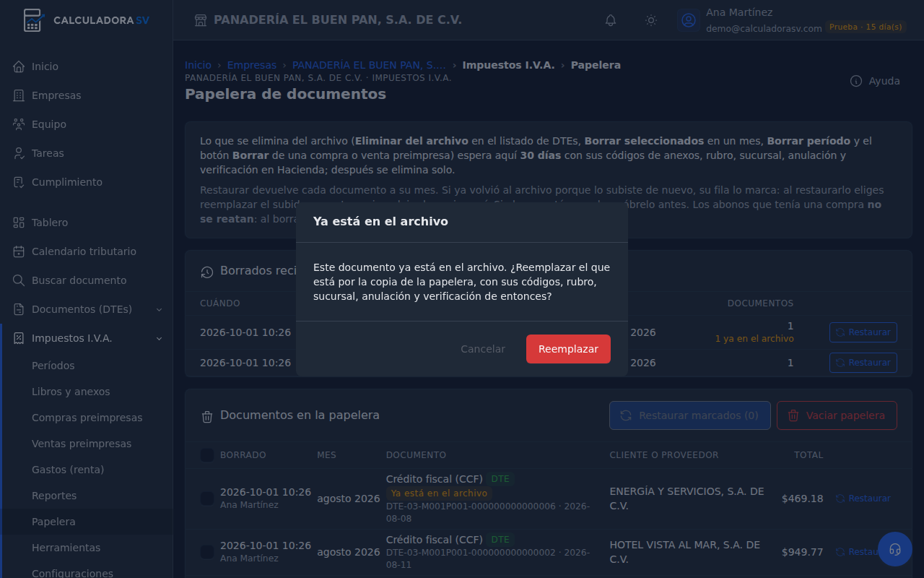Check the ENERGÍA Y SERVICIOS document row checkbox
This screenshot has height=578, width=924.
coord(206,499)
